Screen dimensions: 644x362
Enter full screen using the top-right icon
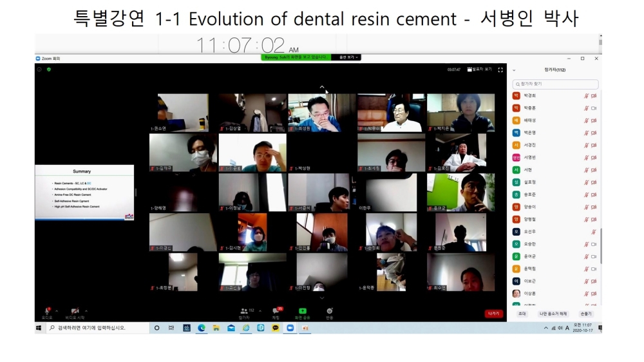pyautogui.click(x=500, y=69)
